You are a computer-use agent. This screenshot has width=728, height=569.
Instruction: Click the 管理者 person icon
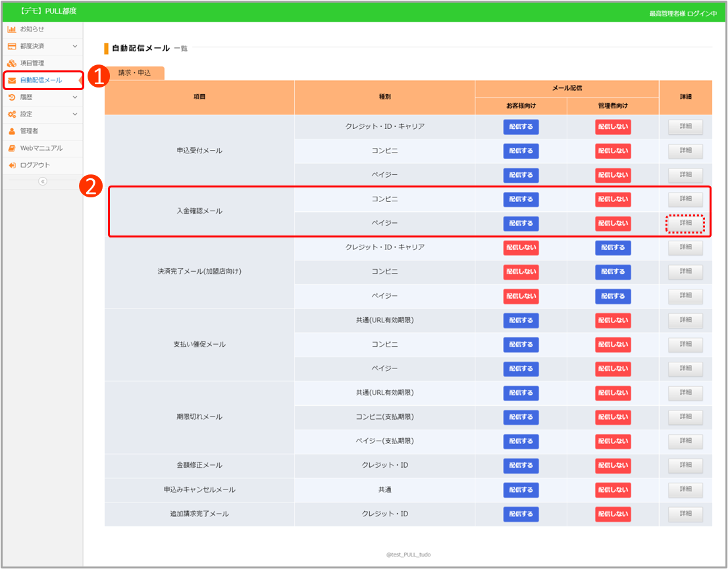pos(12,132)
